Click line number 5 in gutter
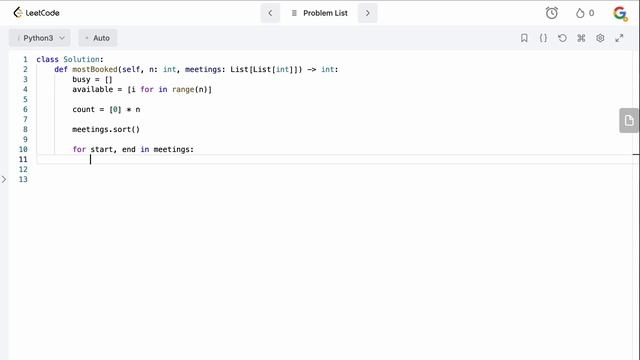Image resolution: width=640 pixels, height=360 pixels. click(x=25, y=99)
